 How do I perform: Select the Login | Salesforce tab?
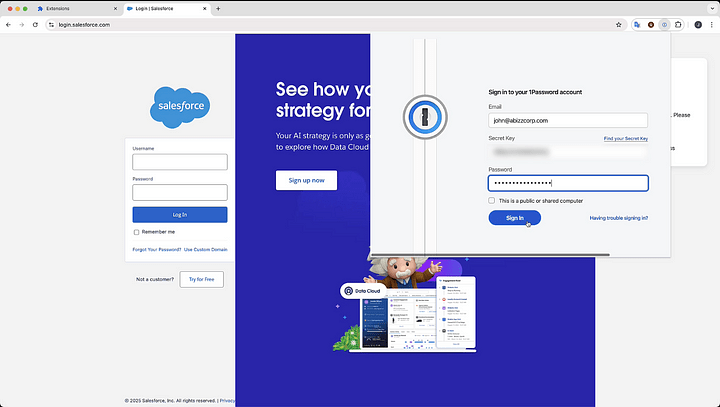pyautogui.click(x=167, y=9)
